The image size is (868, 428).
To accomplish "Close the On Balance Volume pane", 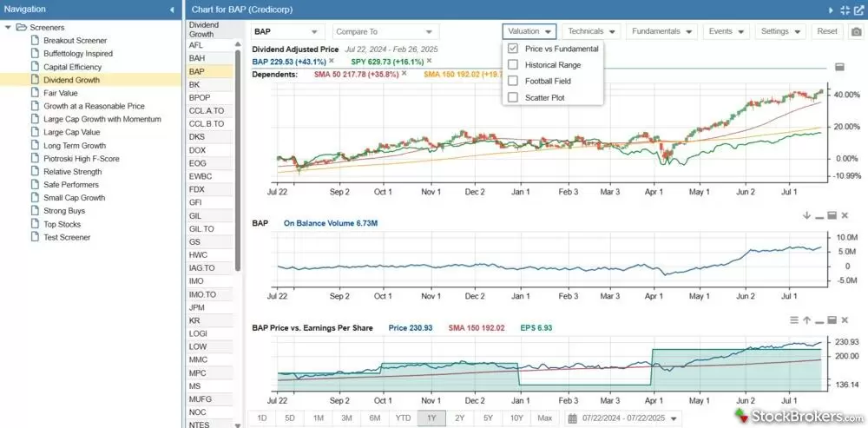I will [x=845, y=215].
